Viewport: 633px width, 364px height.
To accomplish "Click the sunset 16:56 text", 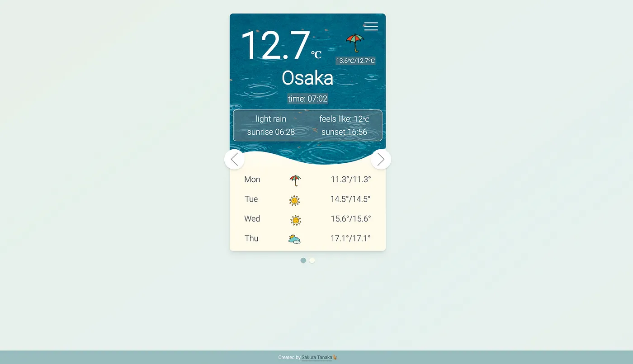I will click(344, 132).
